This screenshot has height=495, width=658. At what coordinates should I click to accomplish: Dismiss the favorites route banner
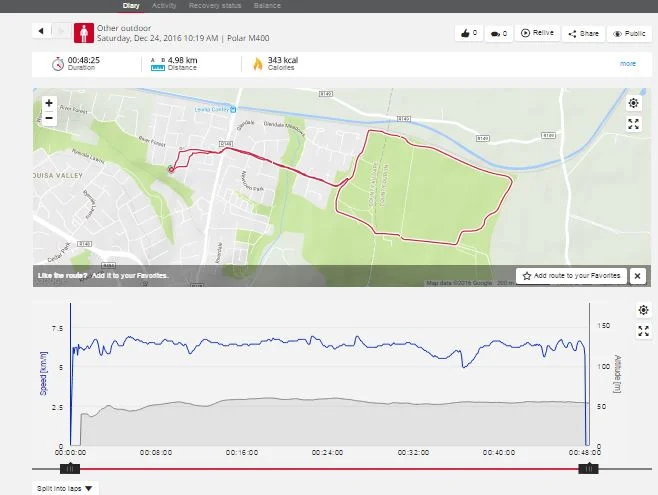[637, 276]
